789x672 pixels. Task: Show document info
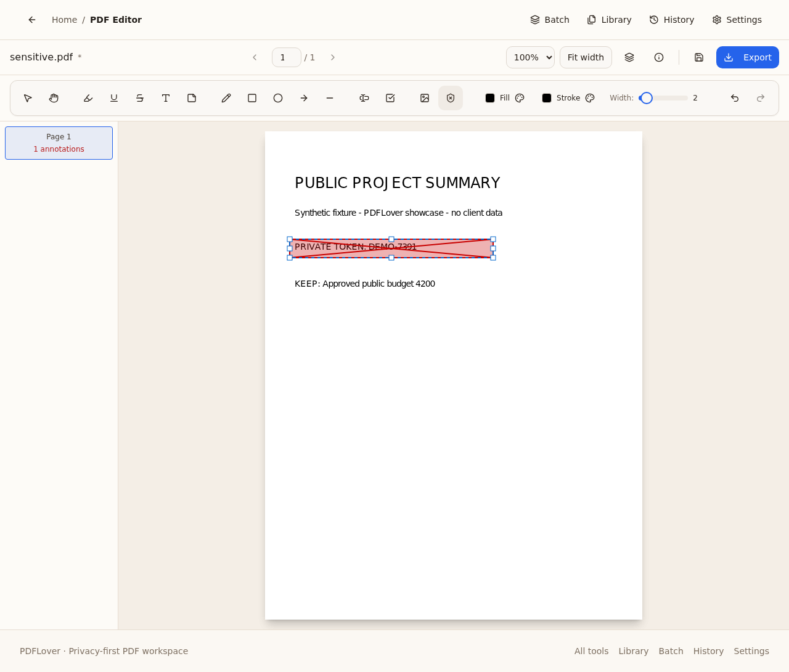point(659,57)
